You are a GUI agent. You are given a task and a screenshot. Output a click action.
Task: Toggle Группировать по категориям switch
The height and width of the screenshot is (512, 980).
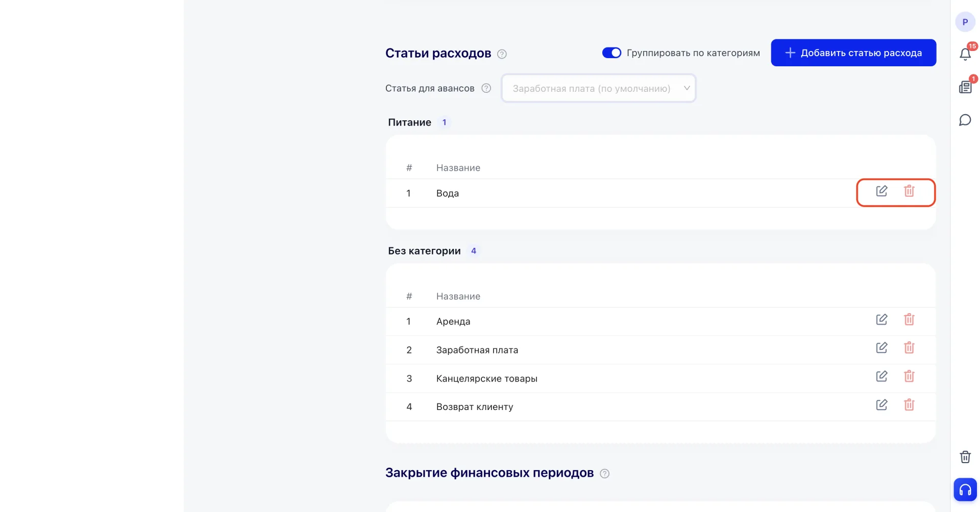(x=611, y=53)
